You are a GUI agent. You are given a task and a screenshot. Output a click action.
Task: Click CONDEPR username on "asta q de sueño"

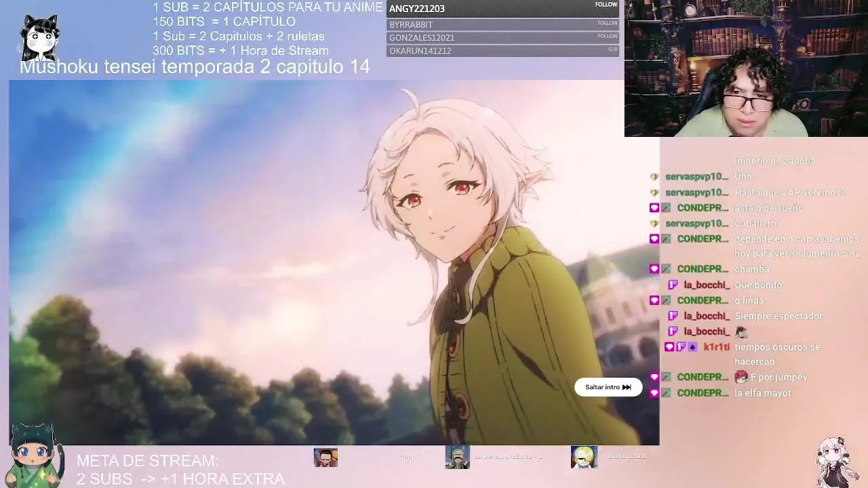(x=703, y=208)
